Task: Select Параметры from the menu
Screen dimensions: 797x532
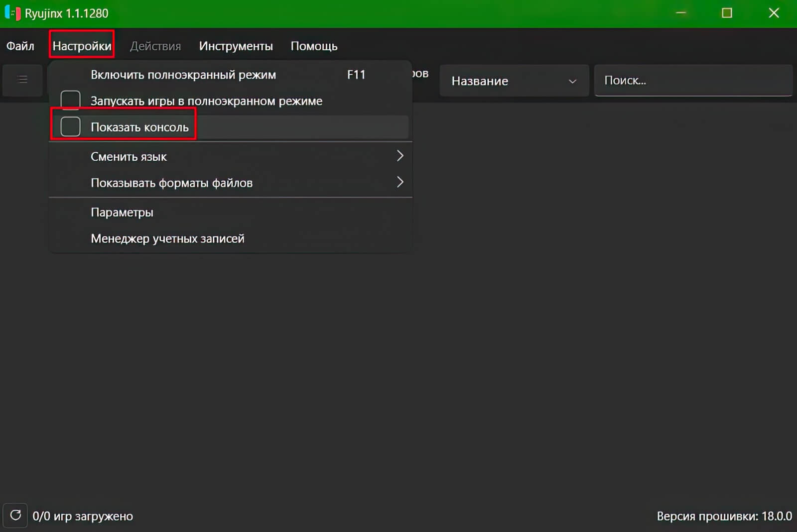Action: tap(122, 213)
